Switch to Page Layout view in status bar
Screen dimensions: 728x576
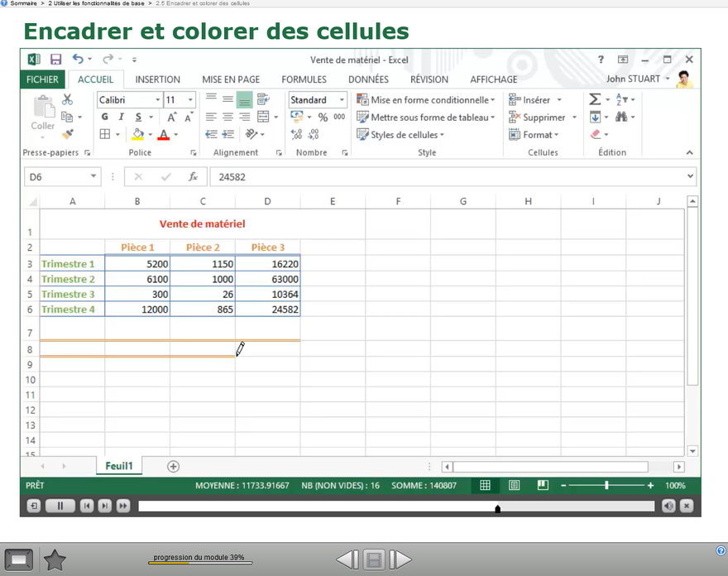514,486
